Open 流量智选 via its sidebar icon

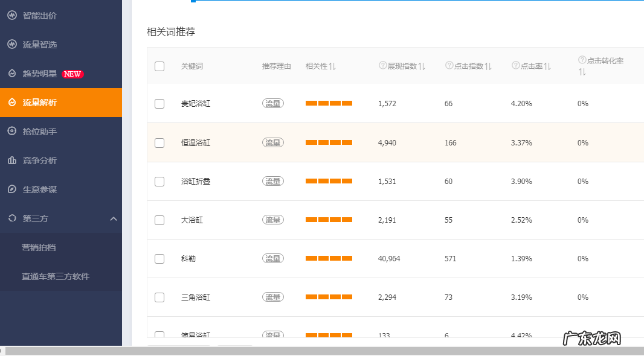(11, 44)
